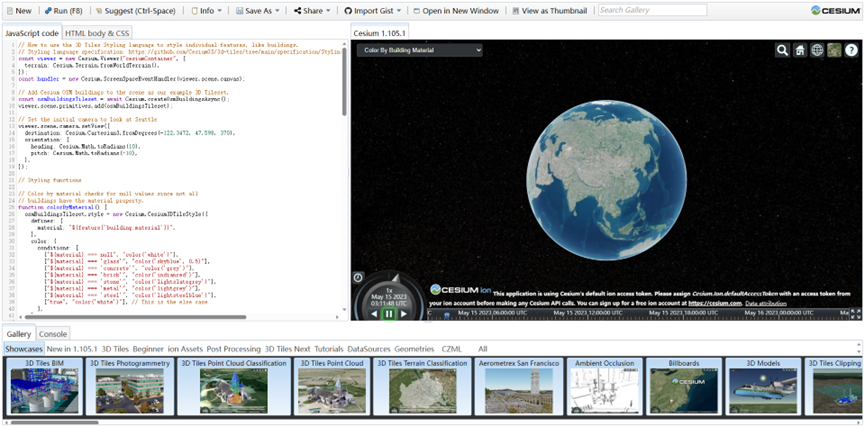
Task: Open 3D Tiles Point Cloud Classification thumbnail
Action: click(234, 386)
